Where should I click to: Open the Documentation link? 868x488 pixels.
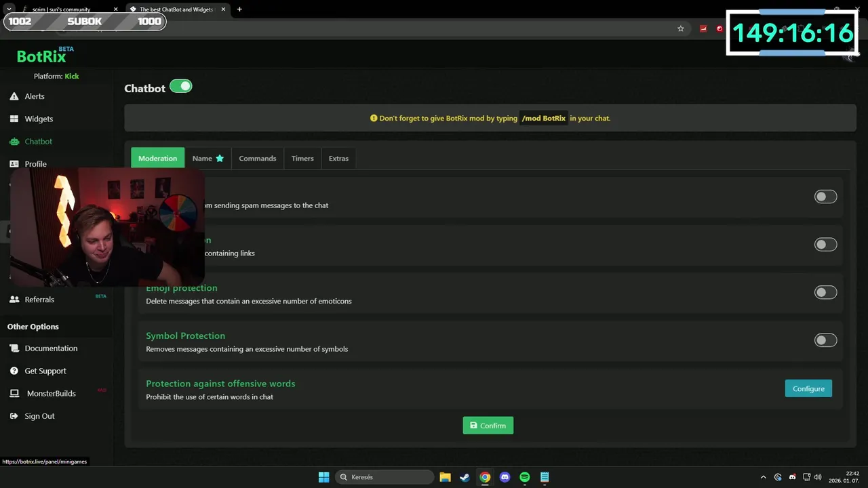(52, 348)
